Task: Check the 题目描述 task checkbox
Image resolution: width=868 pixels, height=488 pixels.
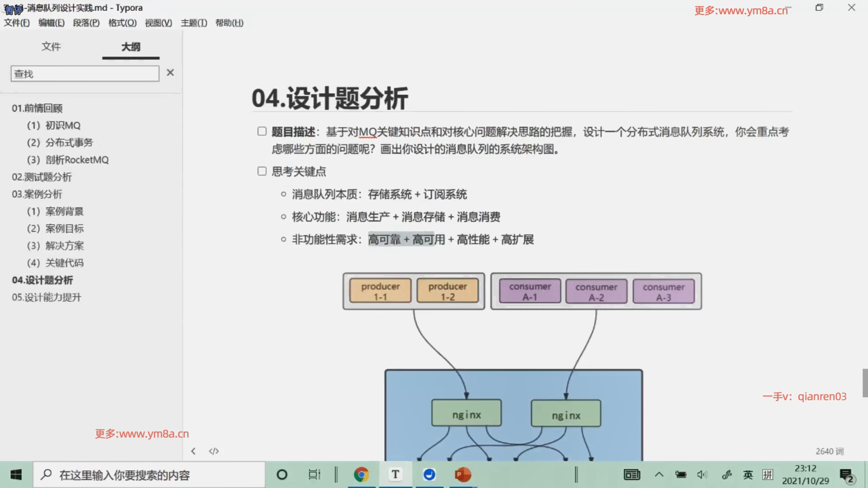Action: (262, 131)
